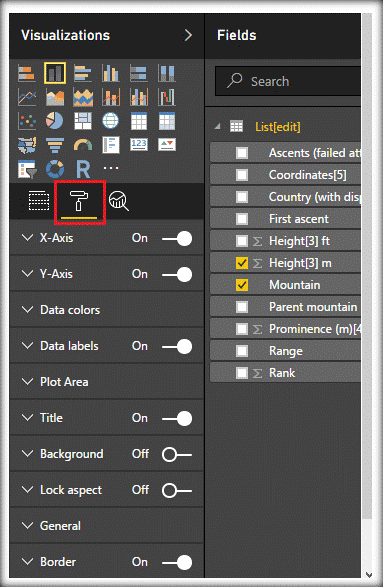Choose line and stacked column chart

point(111,97)
